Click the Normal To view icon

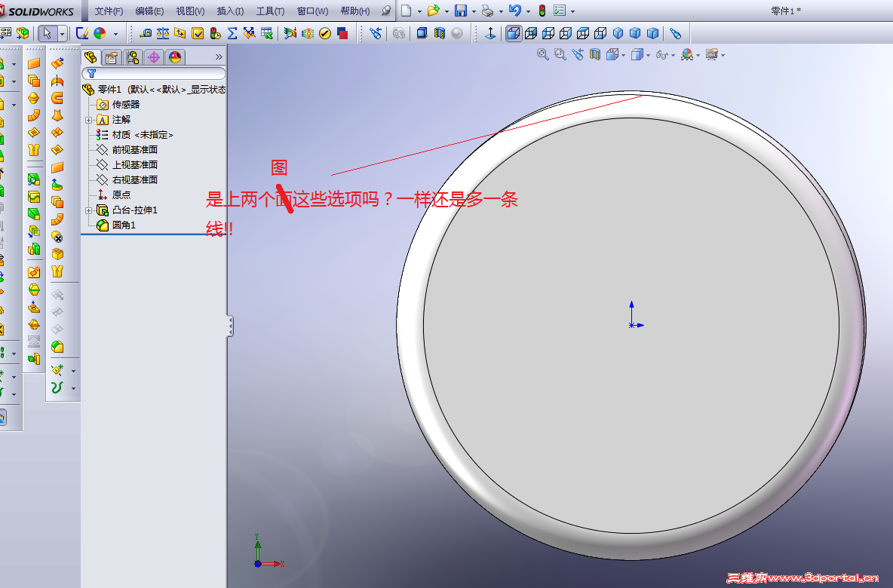(490, 34)
